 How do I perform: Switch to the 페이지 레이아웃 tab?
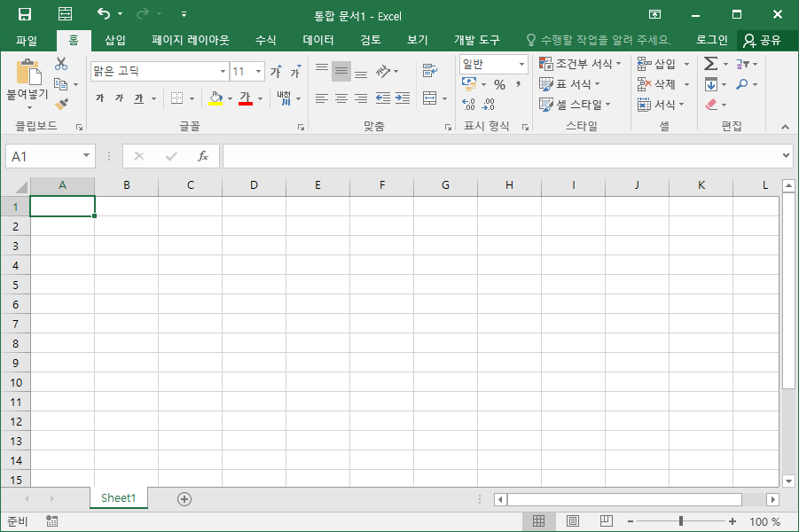tap(191, 40)
